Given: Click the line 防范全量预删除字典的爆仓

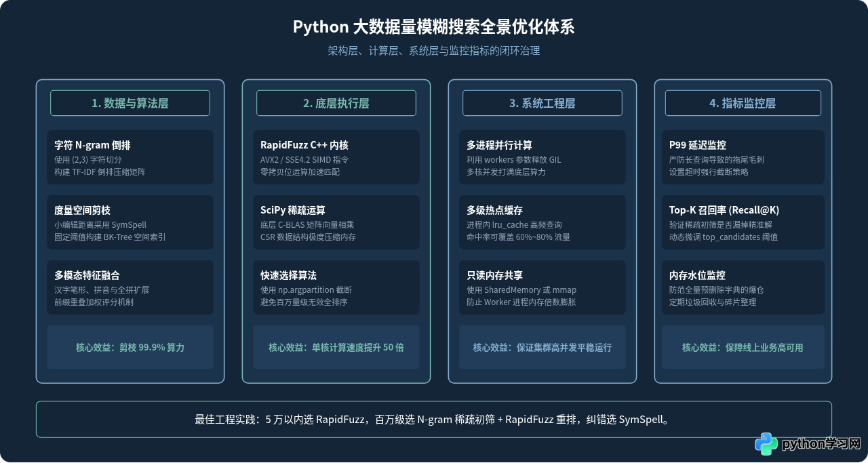Looking at the screenshot, I should [717, 290].
